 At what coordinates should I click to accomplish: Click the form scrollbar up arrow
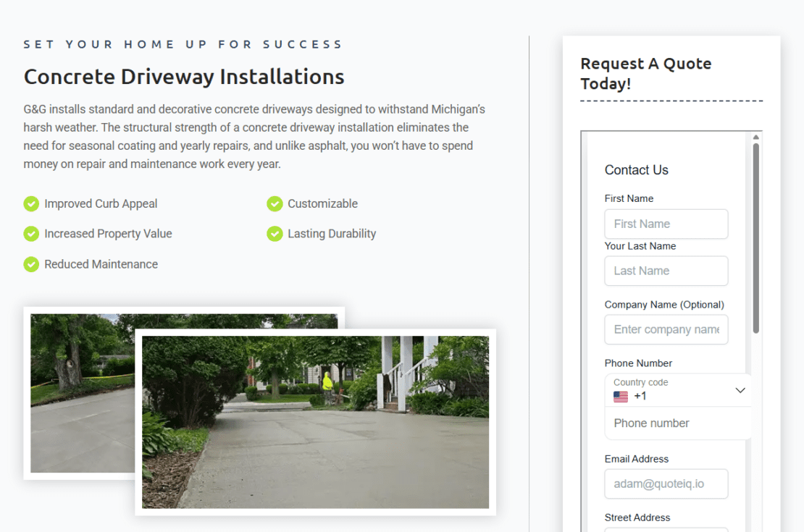coord(755,137)
